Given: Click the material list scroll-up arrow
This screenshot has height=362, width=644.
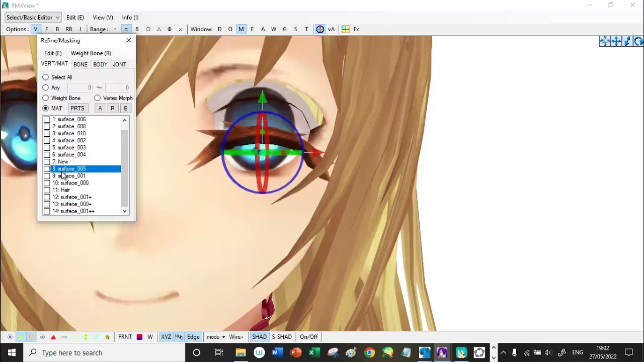Looking at the screenshot, I should (x=125, y=120).
